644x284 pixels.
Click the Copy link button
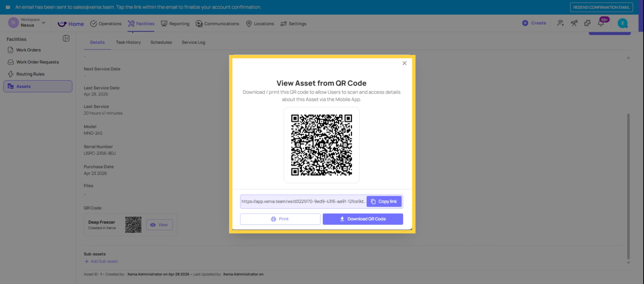384,201
